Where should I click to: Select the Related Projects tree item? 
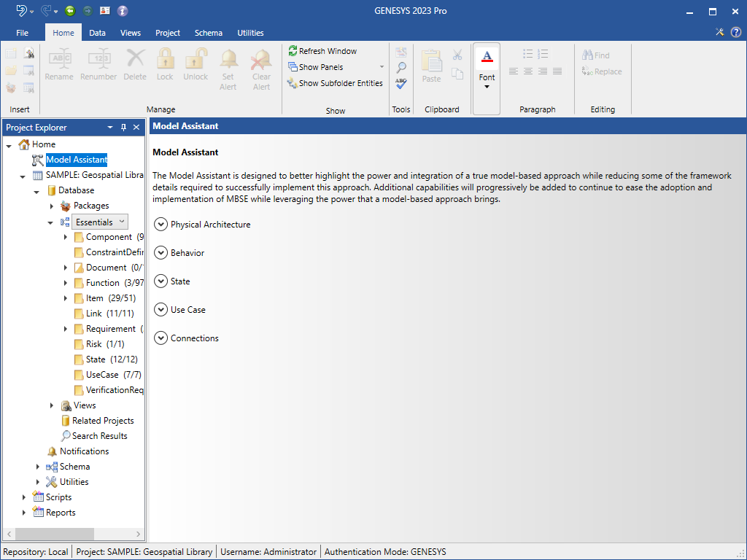click(x=103, y=421)
